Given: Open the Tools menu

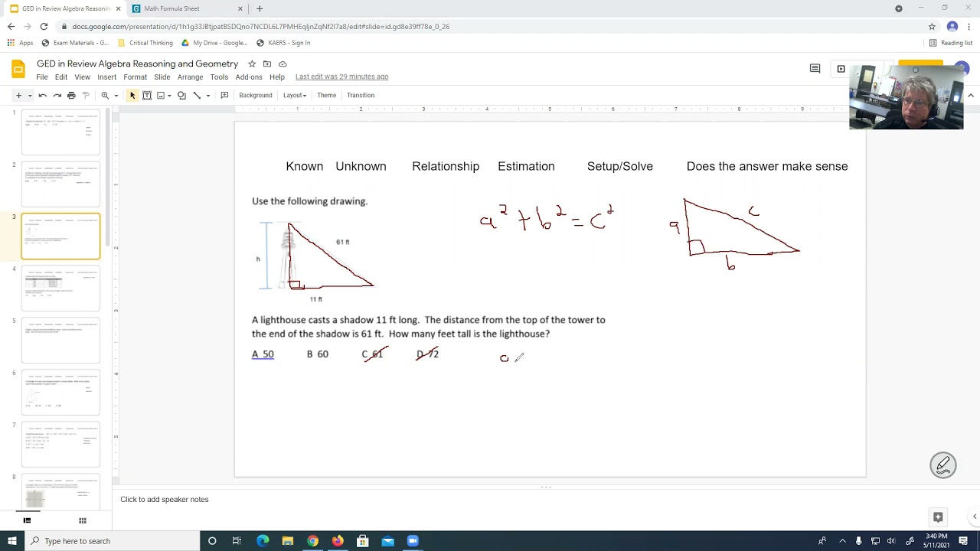Looking at the screenshot, I should 219,77.
